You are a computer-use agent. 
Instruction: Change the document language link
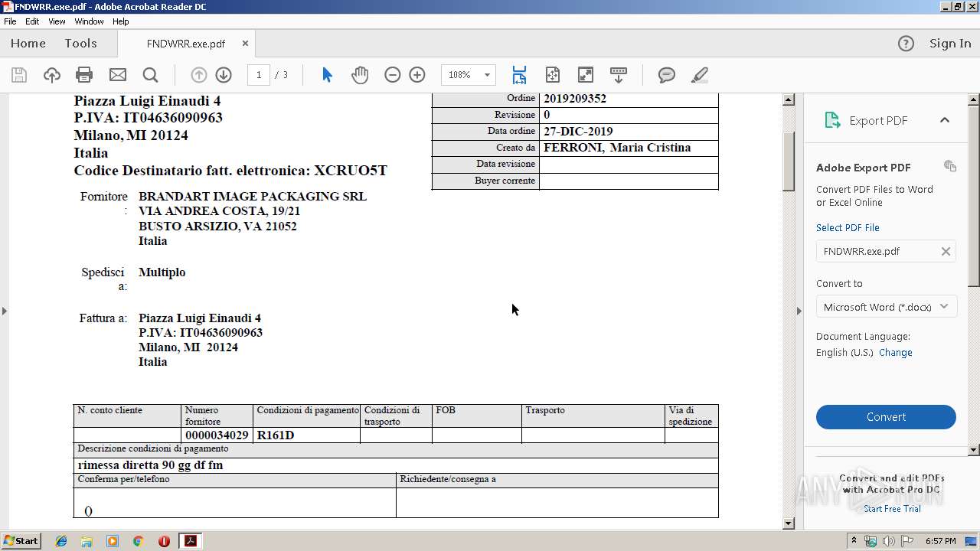tap(896, 353)
